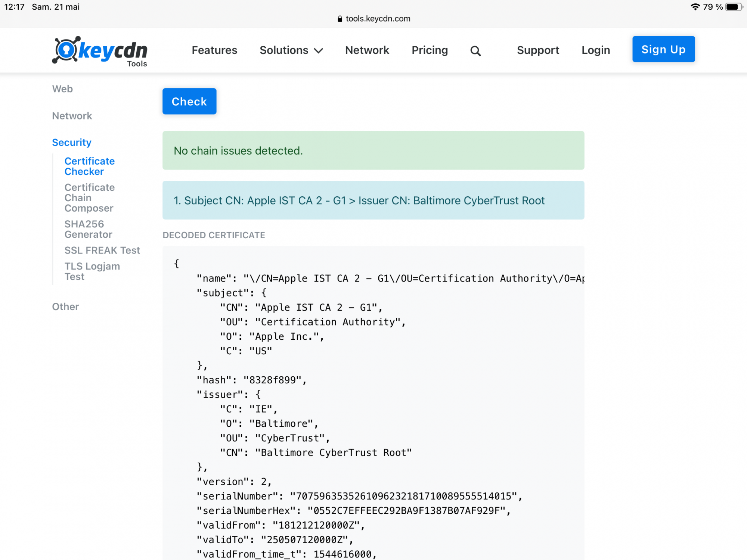Click the Sign Up button
Viewport: 747px width, 560px height.
[x=663, y=49]
